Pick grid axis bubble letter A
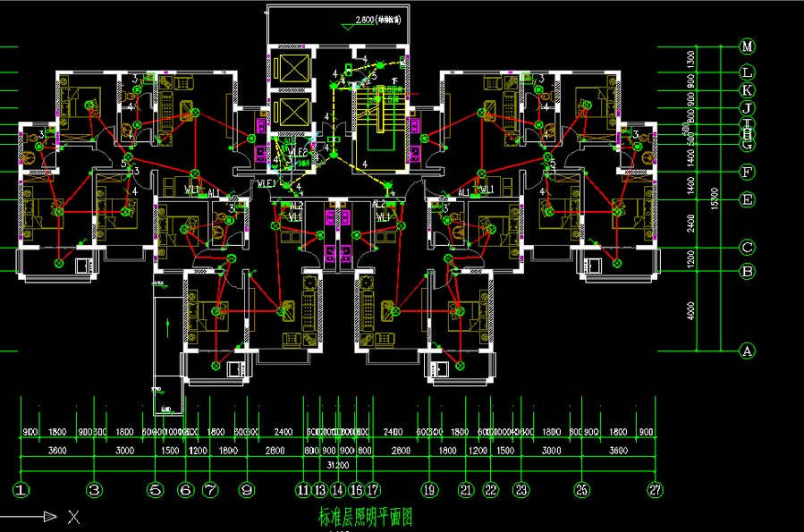 pyautogui.click(x=747, y=351)
